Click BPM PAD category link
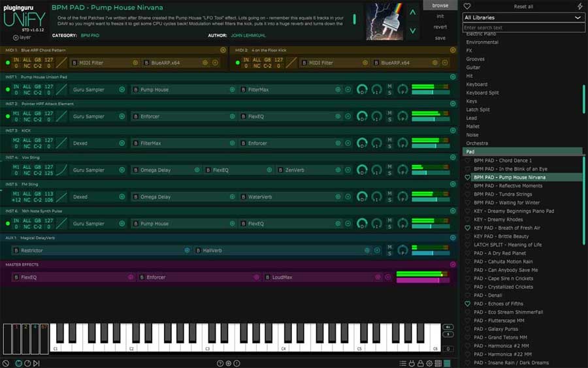The height and width of the screenshot is (368, 588). pos(90,35)
